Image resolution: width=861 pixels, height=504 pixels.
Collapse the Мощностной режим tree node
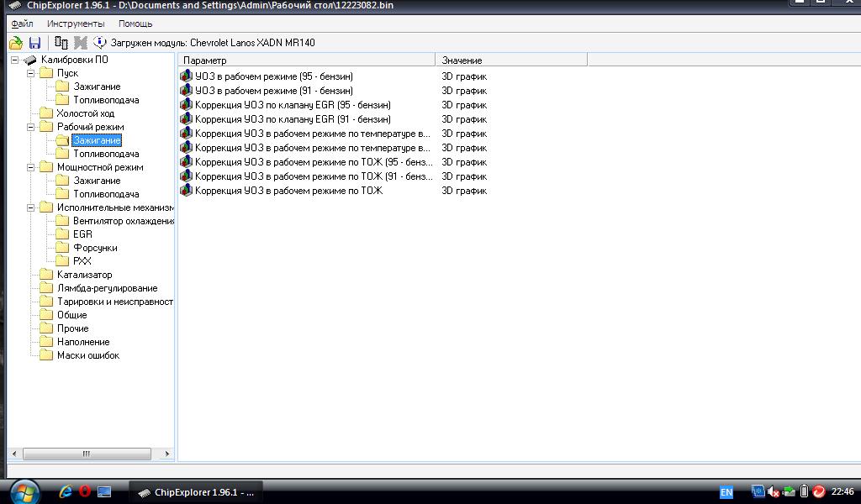[x=31, y=167]
